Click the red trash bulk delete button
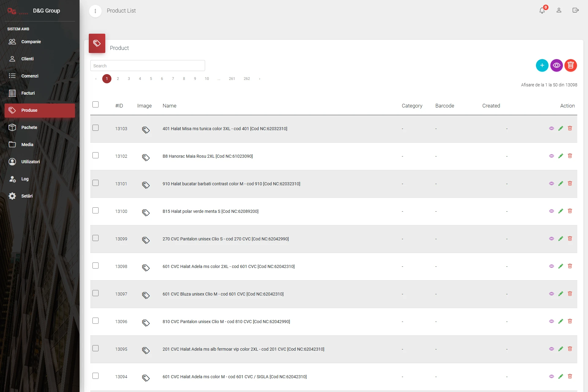Screen dimensions: 588x392 coord(570,65)
